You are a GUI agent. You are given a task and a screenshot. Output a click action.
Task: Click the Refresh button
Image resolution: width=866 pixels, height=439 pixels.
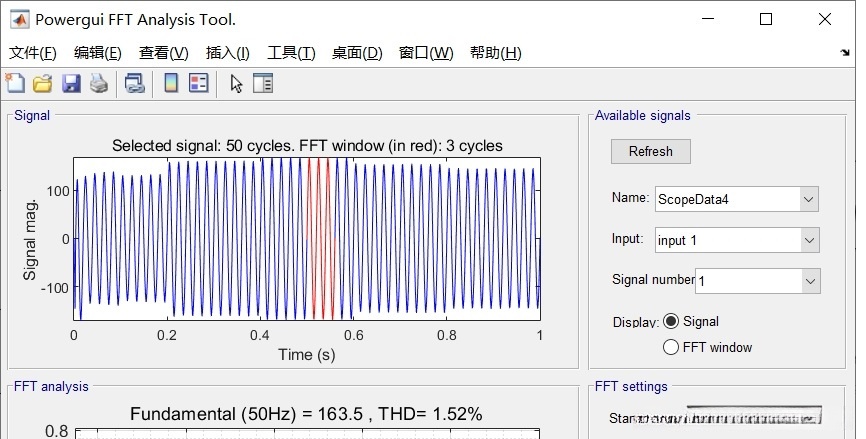click(651, 151)
